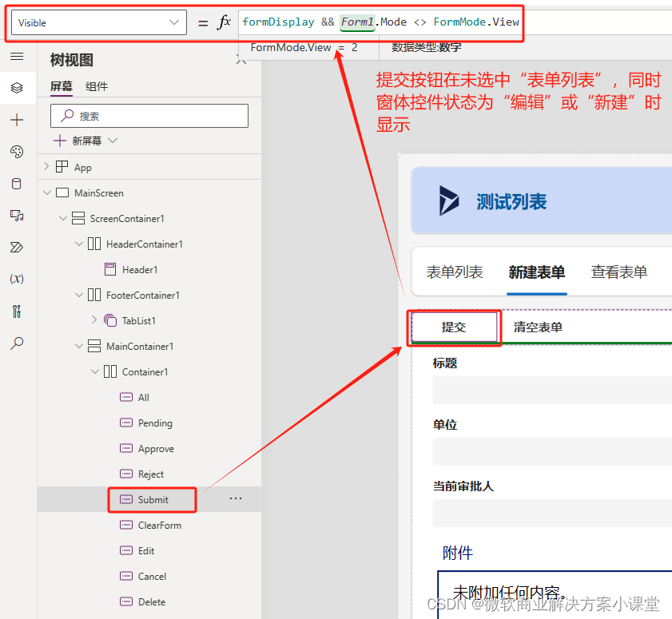This screenshot has width=672, height=619.
Task: Click the hamburger menu icon
Action: [x=16, y=56]
